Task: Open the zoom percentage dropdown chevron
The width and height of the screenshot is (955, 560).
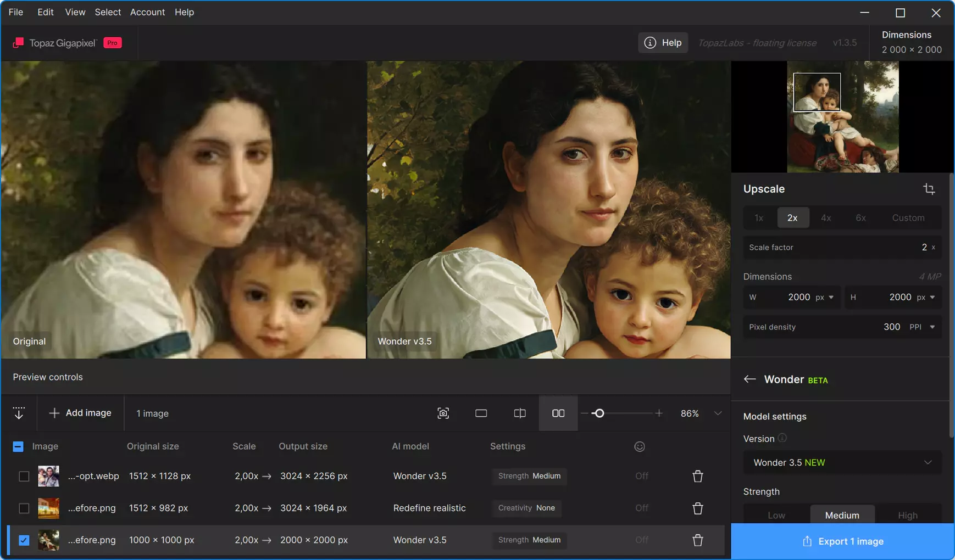Action: pyautogui.click(x=718, y=413)
